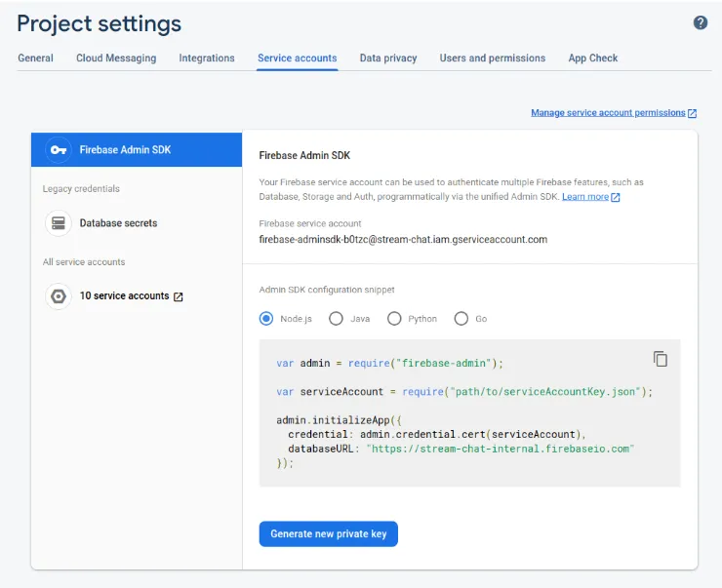Image resolution: width=722 pixels, height=588 pixels.
Task: Go to the Integrations tab
Action: point(207,58)
